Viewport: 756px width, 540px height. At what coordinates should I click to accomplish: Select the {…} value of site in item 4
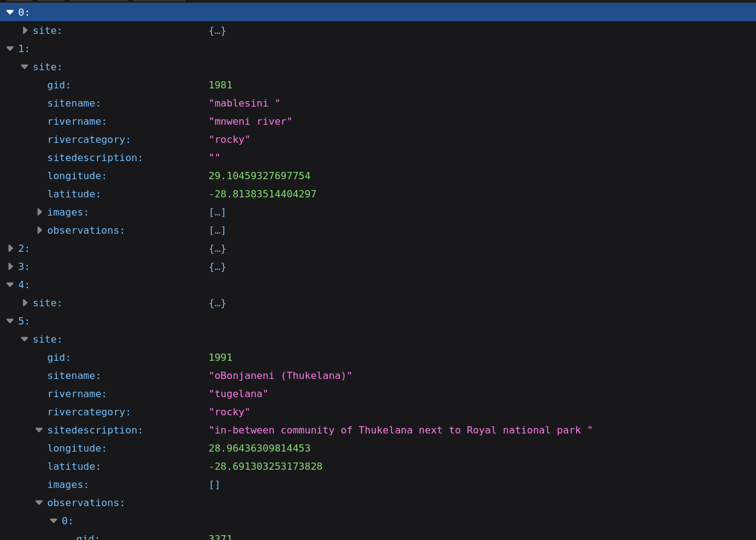coord(217,303)
